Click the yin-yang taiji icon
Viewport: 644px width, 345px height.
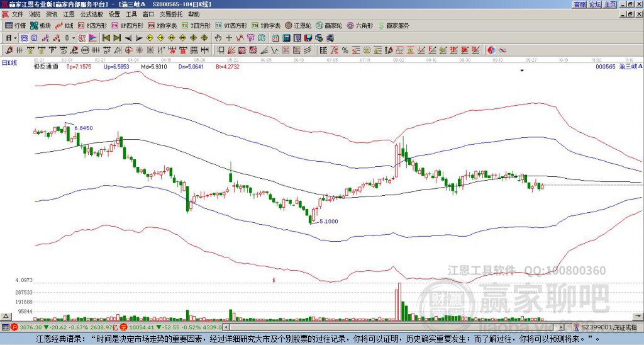[491, 50]
